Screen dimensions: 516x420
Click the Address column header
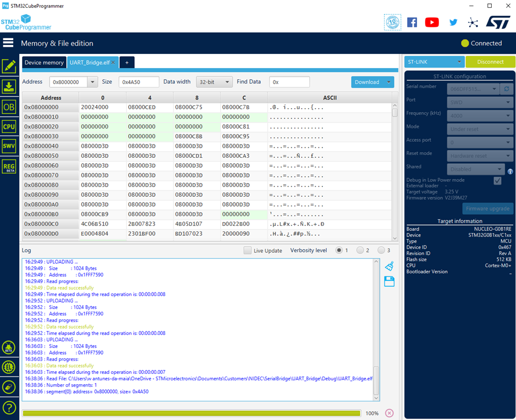(x=51, y=98)
